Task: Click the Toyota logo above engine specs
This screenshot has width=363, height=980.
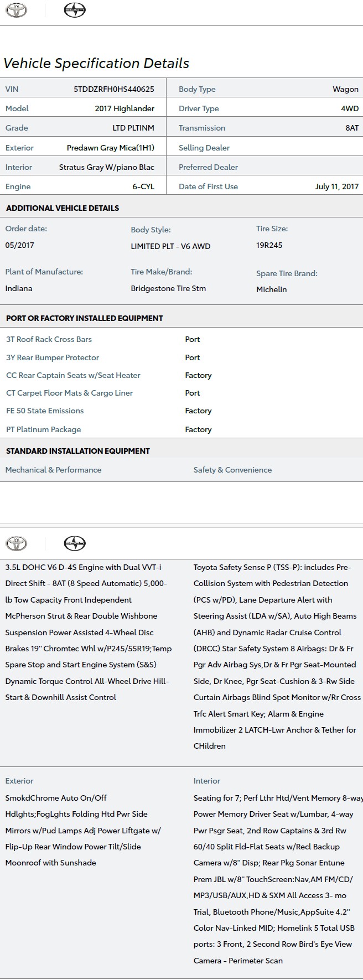Action: point(16,543)
